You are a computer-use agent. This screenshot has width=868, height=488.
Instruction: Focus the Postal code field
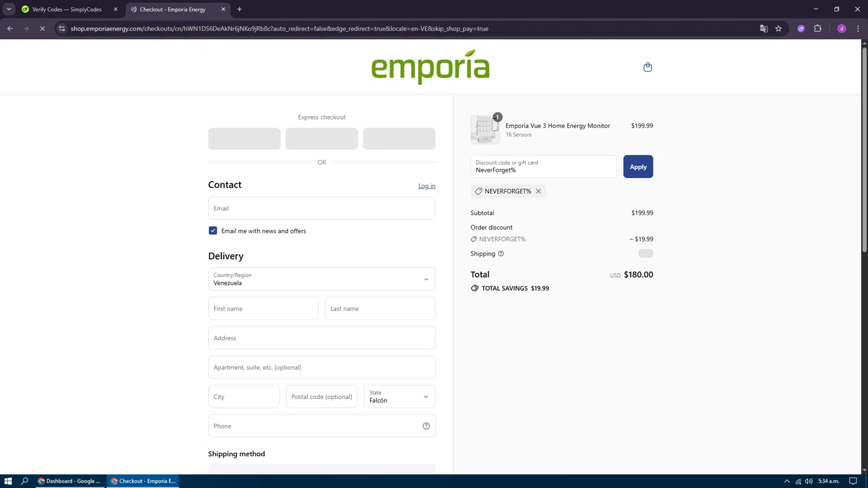[x=322, y=397]
